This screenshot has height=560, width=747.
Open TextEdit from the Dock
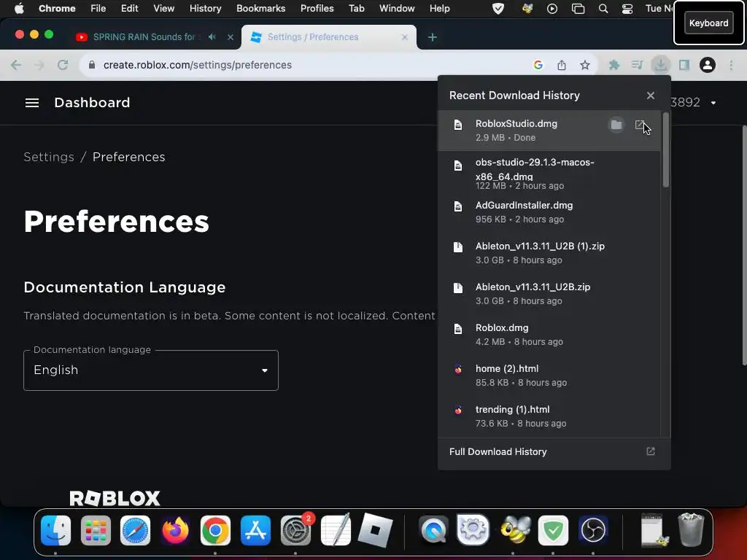coord(336,529)
